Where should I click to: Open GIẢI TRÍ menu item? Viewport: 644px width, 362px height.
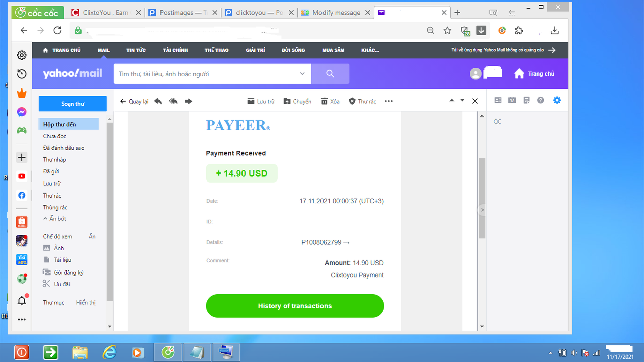(255, 50)
